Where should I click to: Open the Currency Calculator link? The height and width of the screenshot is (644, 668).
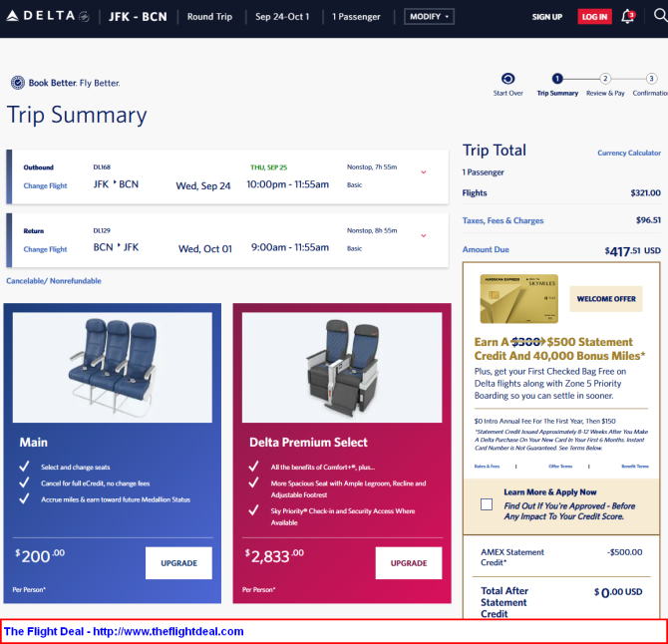629,153
